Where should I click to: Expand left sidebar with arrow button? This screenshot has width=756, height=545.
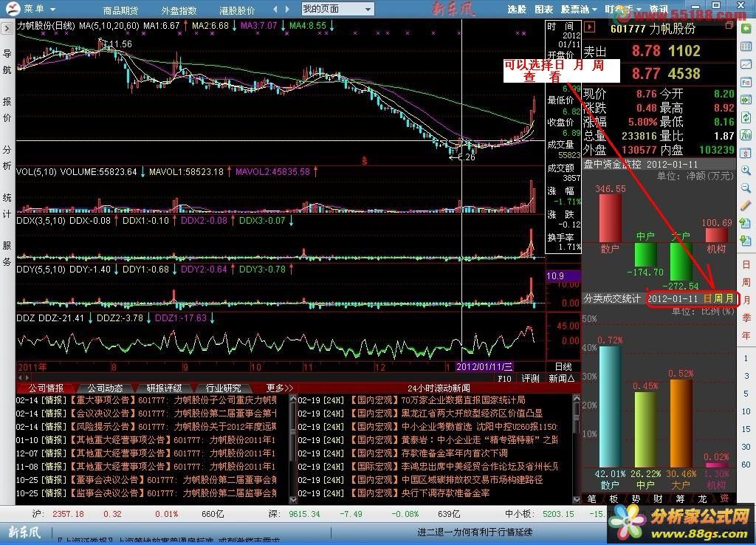tap(7, 29)
